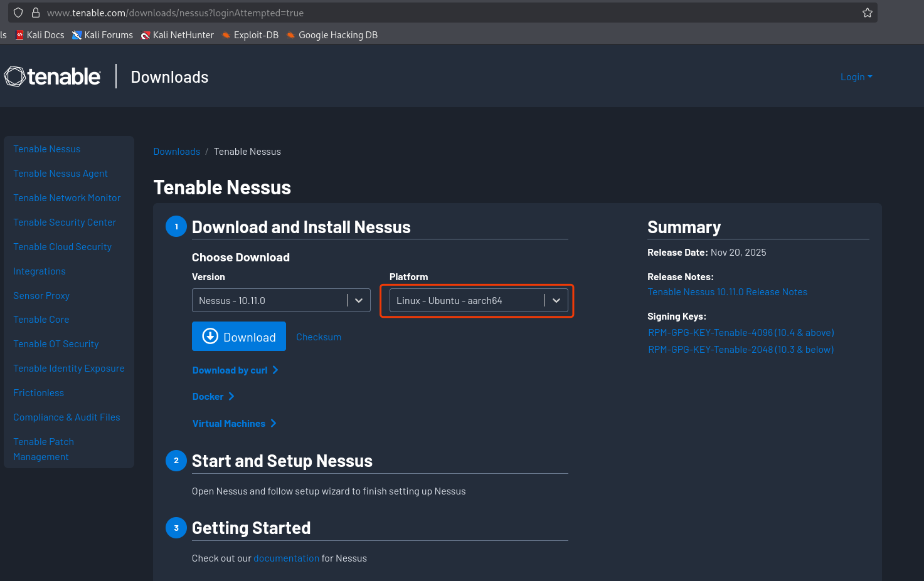This screenshot has height=581, width=924.
Task: Select Tenable Nessus Agent in sidebar
Action: coord(61,173)
